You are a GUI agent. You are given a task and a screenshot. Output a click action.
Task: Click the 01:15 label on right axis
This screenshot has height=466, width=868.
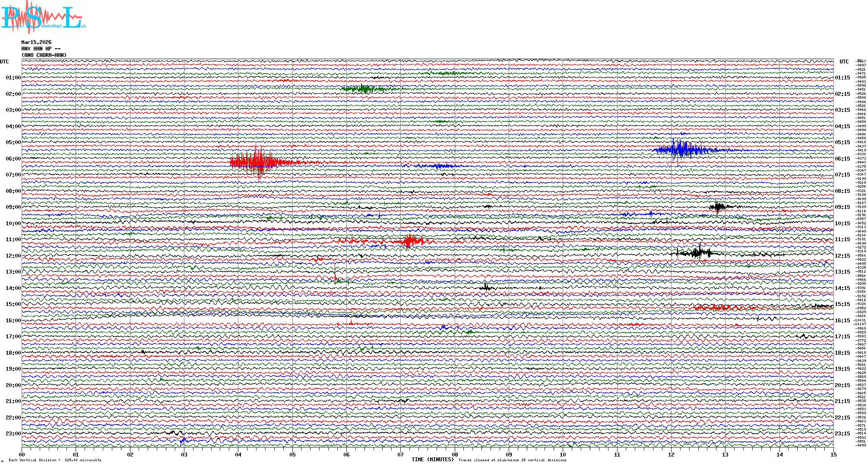click(842, 78)
